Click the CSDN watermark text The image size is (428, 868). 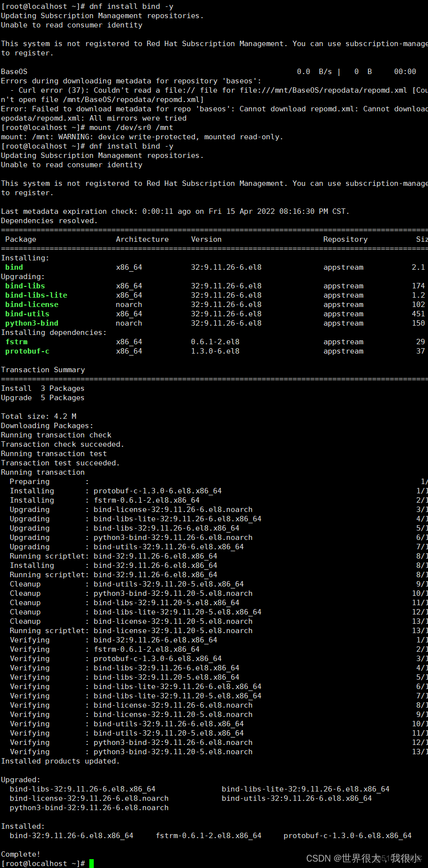click(363, 858)
